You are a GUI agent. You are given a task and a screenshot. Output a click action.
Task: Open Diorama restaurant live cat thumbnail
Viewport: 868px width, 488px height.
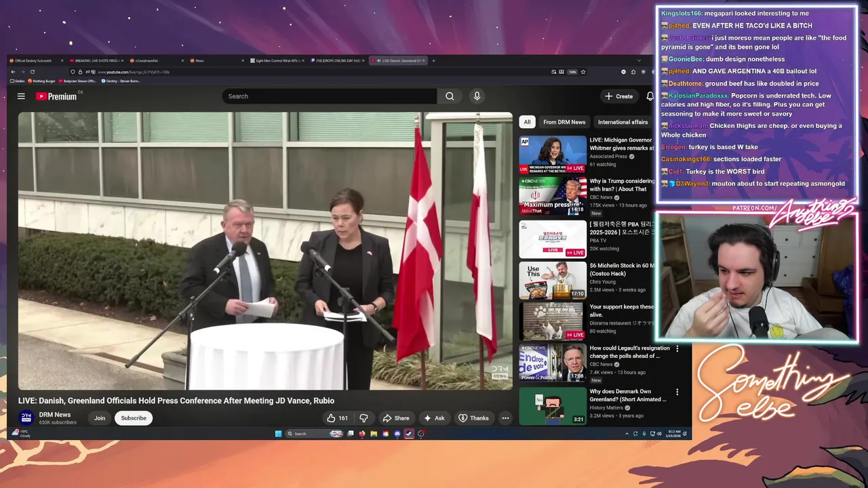[553, 321]
